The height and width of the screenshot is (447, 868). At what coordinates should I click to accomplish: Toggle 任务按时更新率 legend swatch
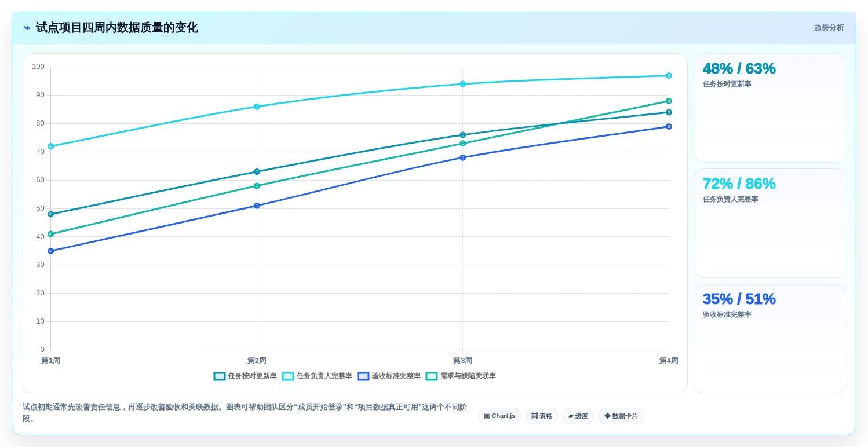[220, 376]
